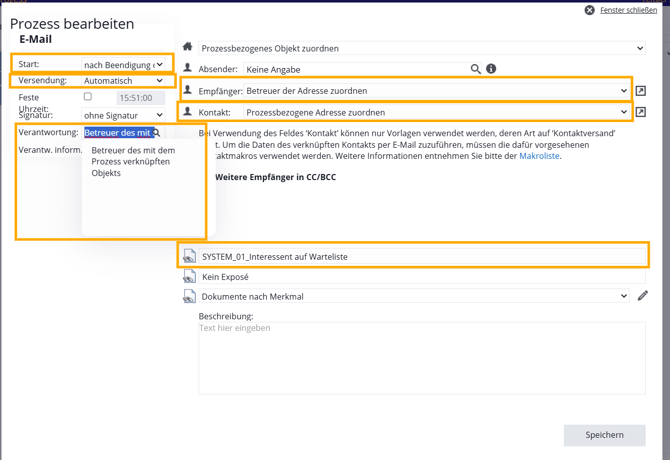
Task: Click the magnifier in Verantwortung field
Action: pos(157,133)
